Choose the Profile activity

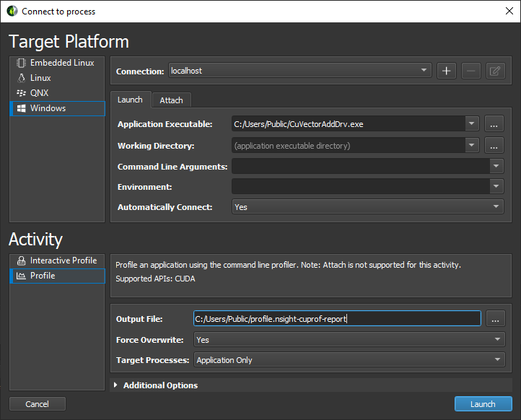tap(43, 276)
